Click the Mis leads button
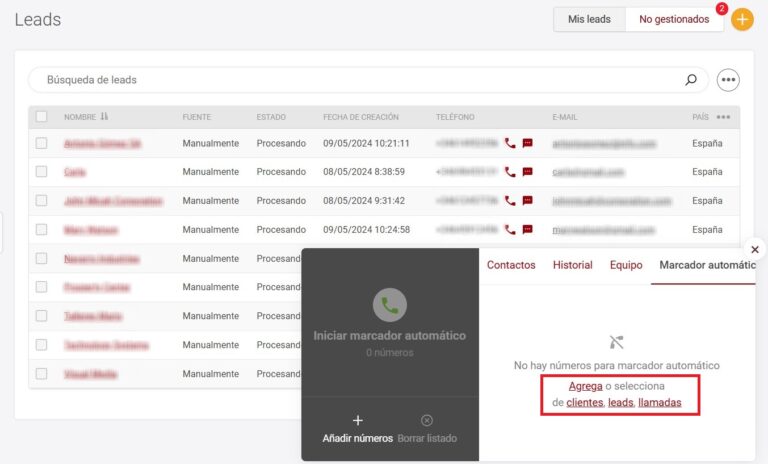 [x=589, y=19]
